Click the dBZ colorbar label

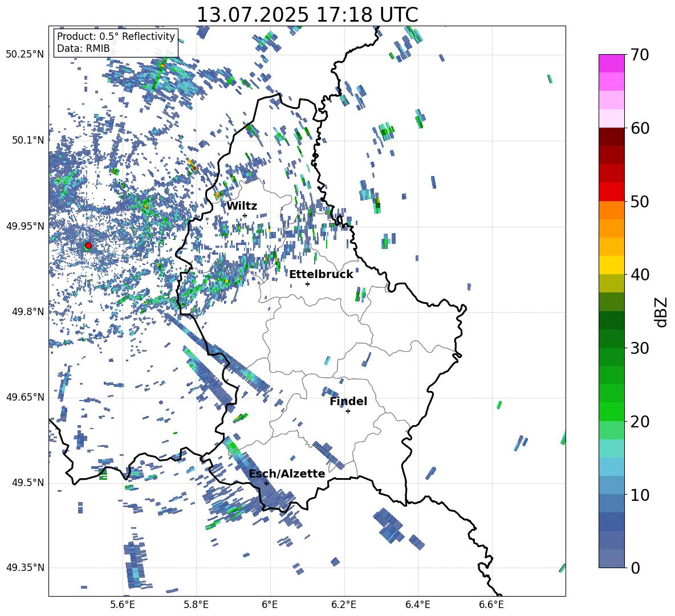click(661, 312)
